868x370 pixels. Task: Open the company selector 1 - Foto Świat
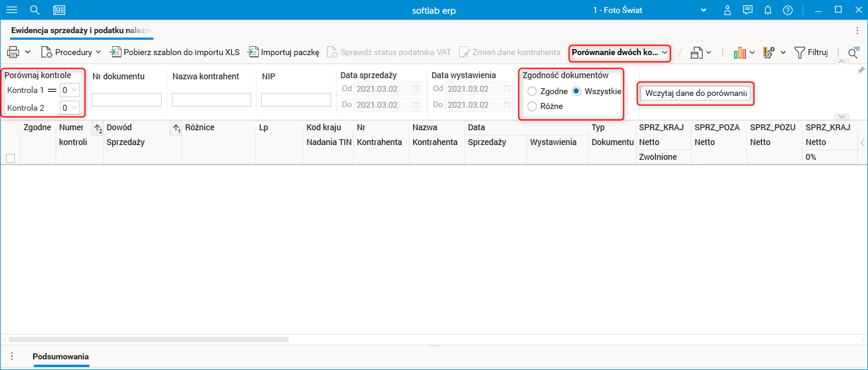[649, 10]
